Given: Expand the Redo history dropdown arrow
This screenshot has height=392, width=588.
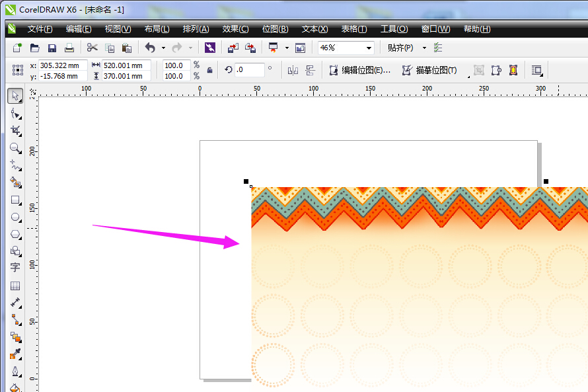Looking at the screenshot, I should click(190, 48).
